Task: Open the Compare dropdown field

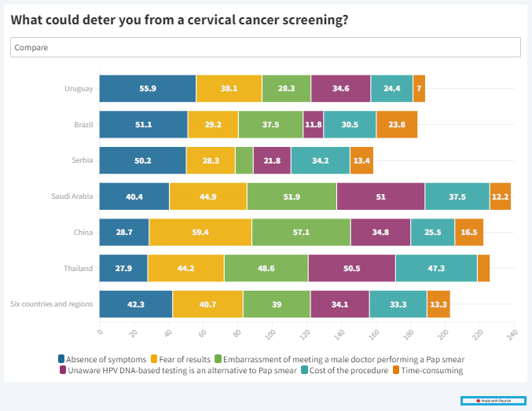Action: (265, 47)
